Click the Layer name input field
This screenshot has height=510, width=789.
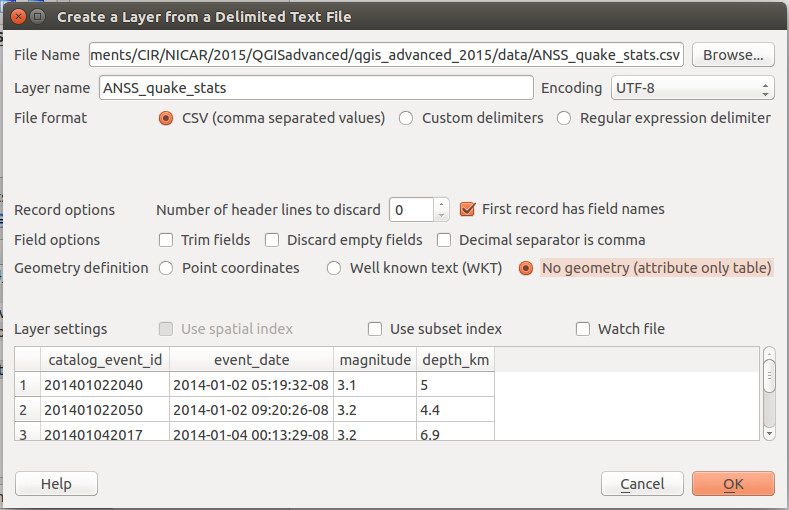point(316,88)
